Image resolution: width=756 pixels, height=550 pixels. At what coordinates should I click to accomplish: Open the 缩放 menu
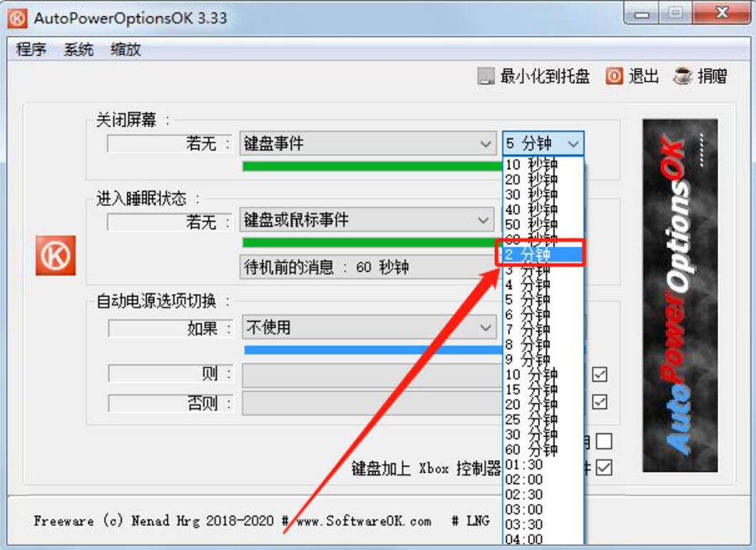[x=125, y=49]
